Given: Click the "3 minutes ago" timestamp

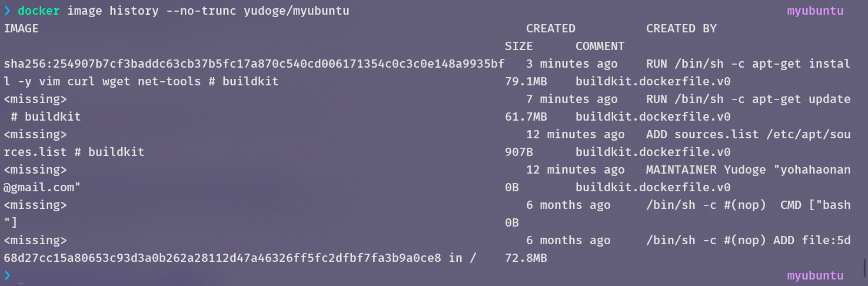Looking at the screenshot, I should [571, 64].
